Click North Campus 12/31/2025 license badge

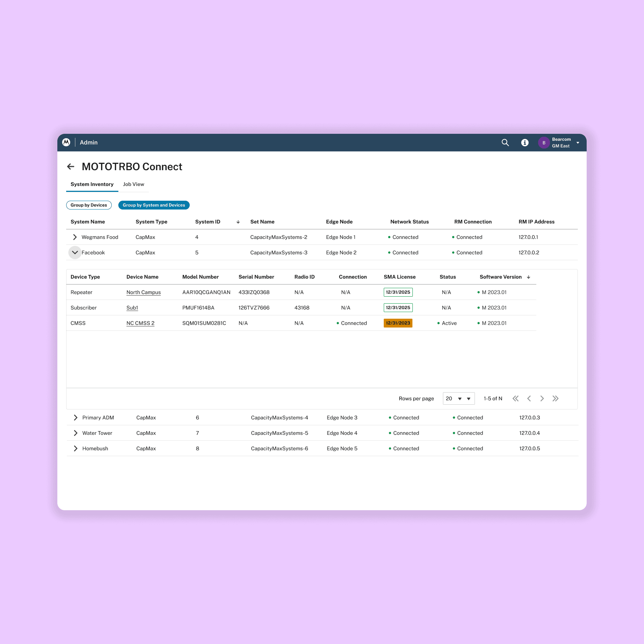pos(398,292)
